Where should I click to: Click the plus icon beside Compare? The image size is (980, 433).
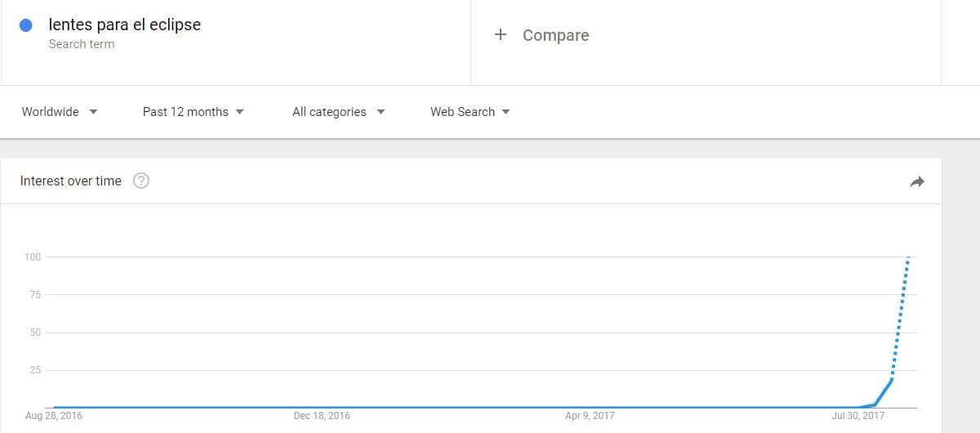coord(501,34)
